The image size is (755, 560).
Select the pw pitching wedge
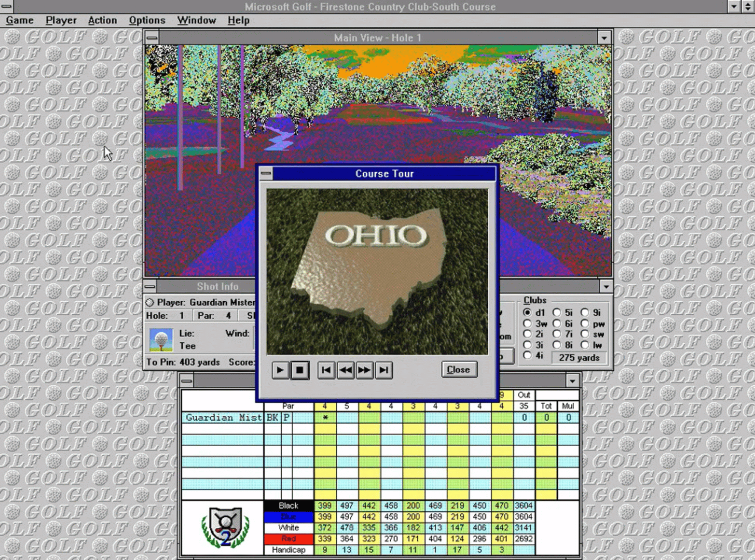pyautogui.click(x=585, y=324)
